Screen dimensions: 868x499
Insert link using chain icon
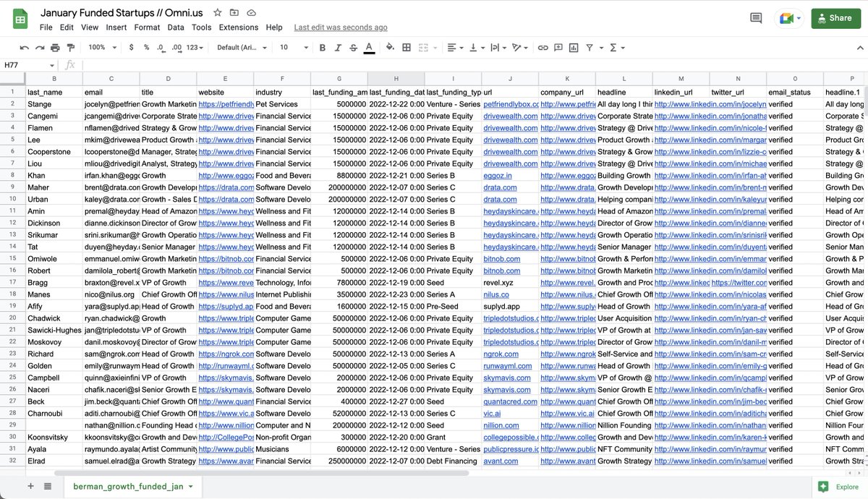[x=542, y=47]
